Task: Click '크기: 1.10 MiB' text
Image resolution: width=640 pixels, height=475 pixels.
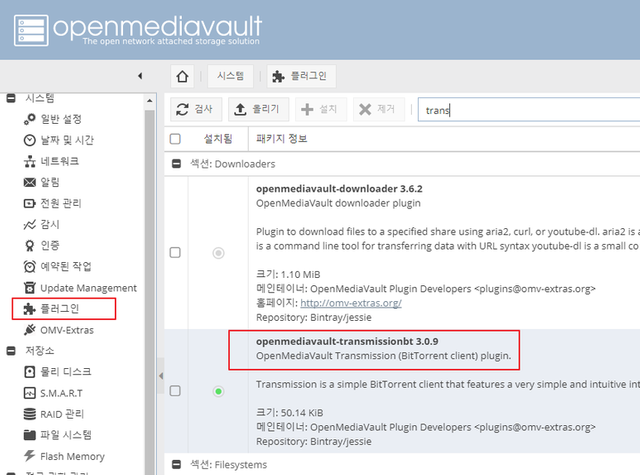Action: [288, 274]
